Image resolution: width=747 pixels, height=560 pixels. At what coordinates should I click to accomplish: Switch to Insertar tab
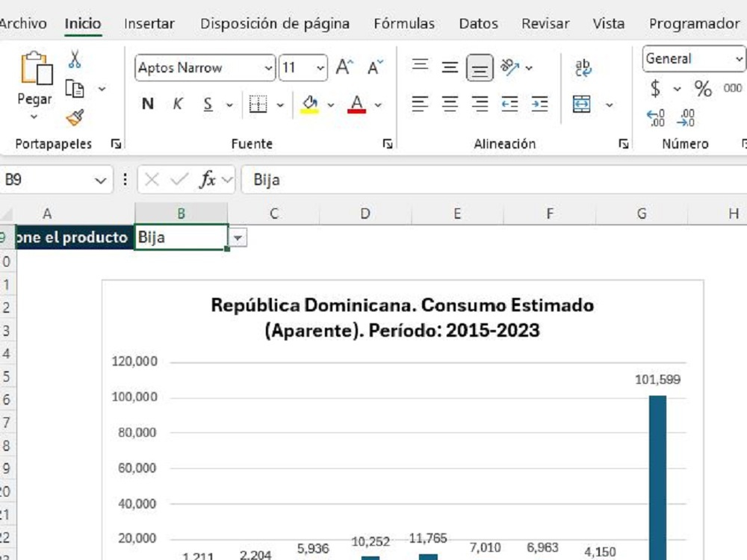pyautogui.click(x=149, y=23)
